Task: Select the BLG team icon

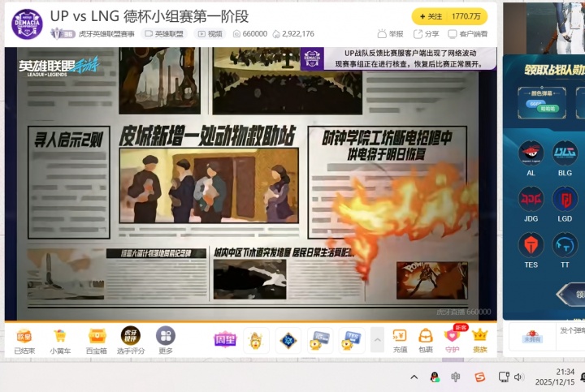Action: coord(565,153)
